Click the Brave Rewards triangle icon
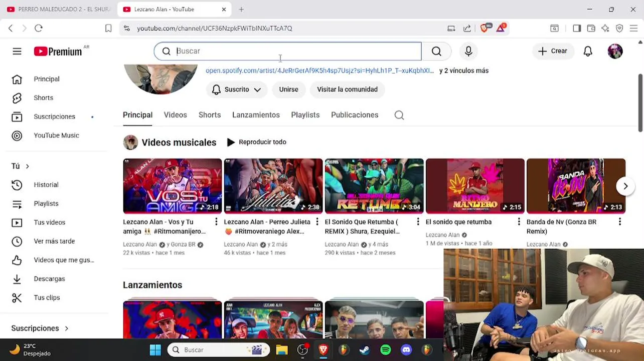This screenshot has height=361, width=644. (501, 28)
